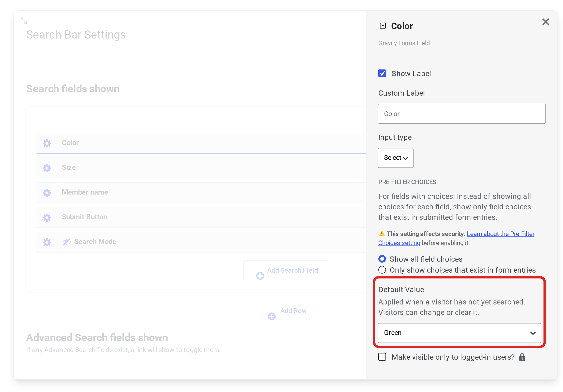Uncheck the Show Label checkbox
Viewport: 563px width, 392px height.
click(x=382, y=73)
